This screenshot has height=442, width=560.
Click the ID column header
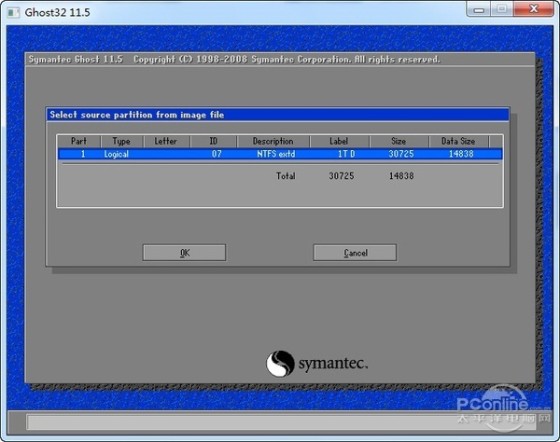[213, 141]
